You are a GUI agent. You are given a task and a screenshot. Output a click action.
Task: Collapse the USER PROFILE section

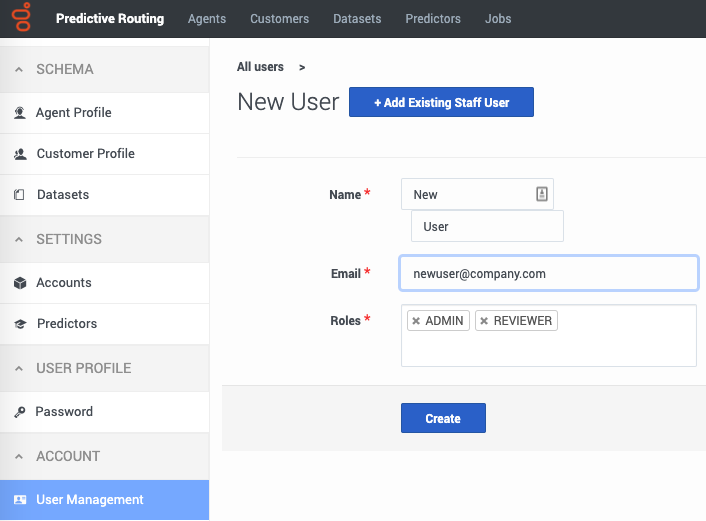19,368
